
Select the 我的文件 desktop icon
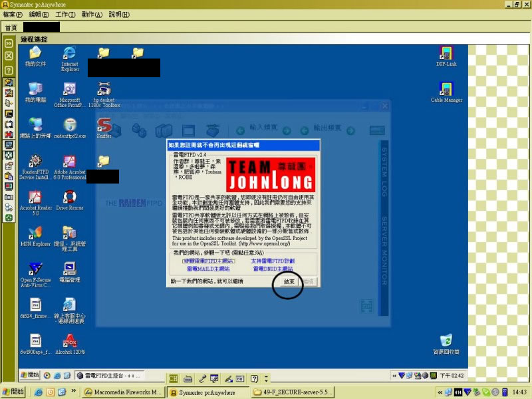click(35, 57)
